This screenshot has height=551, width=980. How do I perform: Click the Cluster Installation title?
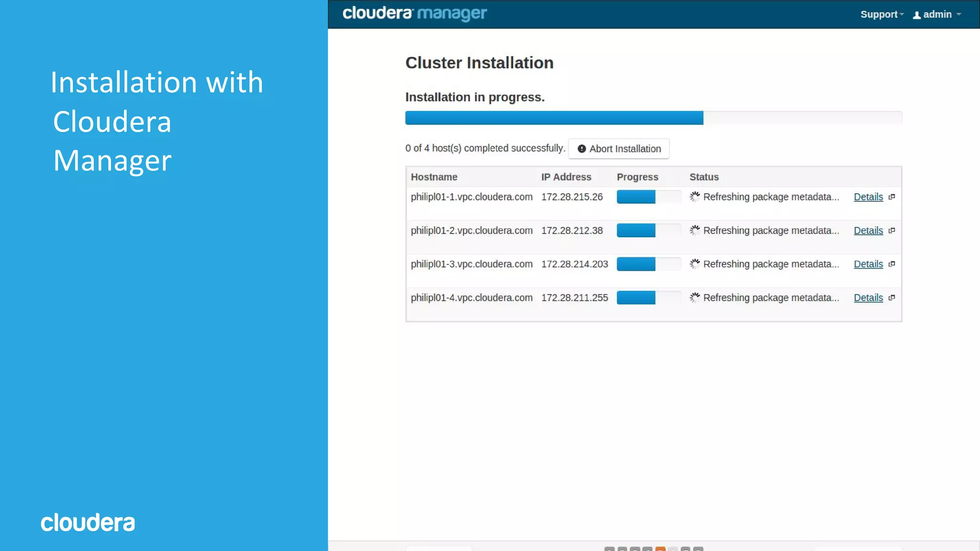coord(479,63)
